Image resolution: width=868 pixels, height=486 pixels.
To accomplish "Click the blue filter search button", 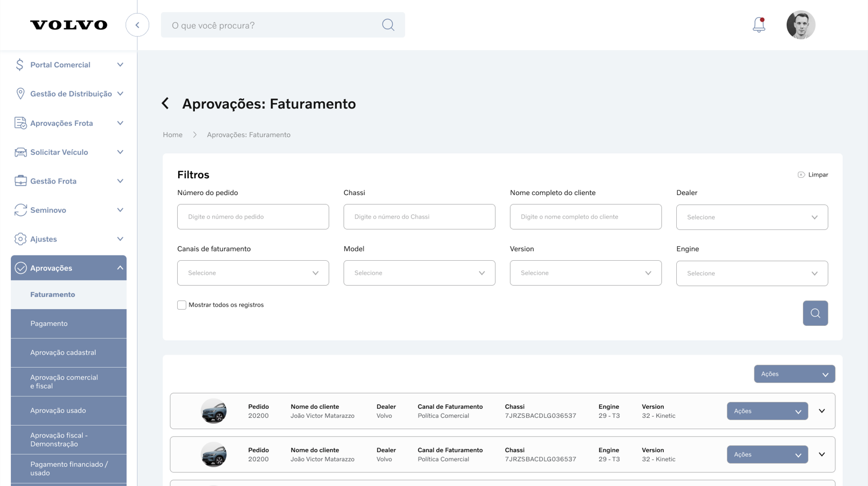I will tap(815, 313).
